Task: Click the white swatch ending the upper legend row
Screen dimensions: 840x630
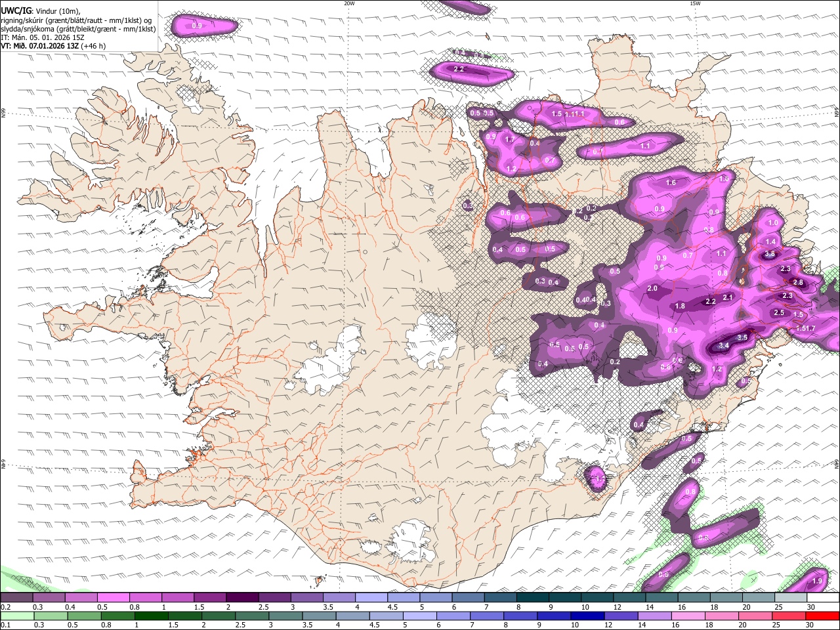Action: pos(822,598)
